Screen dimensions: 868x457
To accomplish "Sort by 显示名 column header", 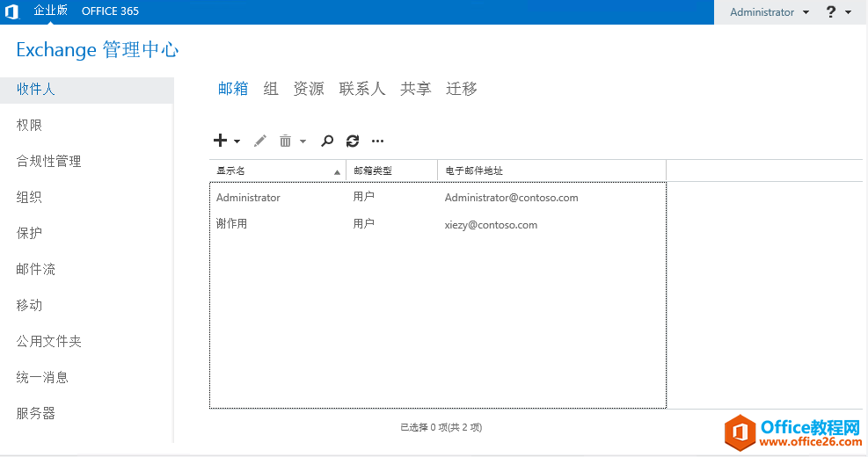I will tap(277, 171).
